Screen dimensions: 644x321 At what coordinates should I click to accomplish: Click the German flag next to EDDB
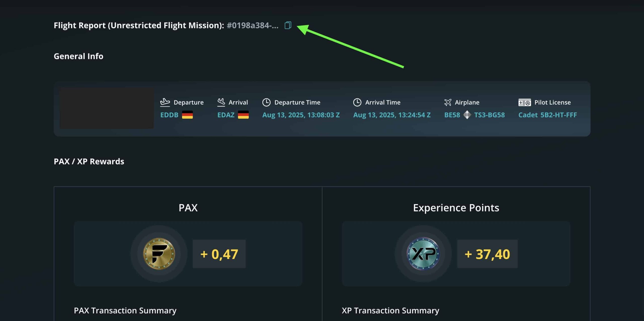187,115
